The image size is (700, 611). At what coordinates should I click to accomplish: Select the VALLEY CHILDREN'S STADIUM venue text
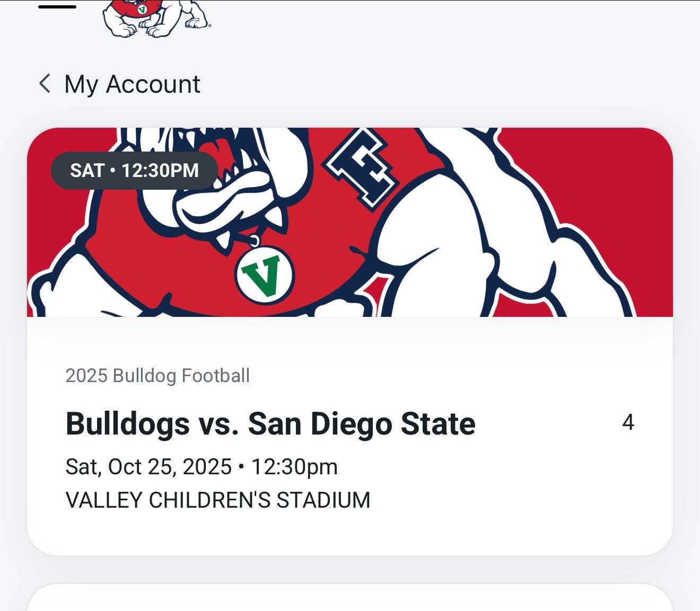point(218,499)
